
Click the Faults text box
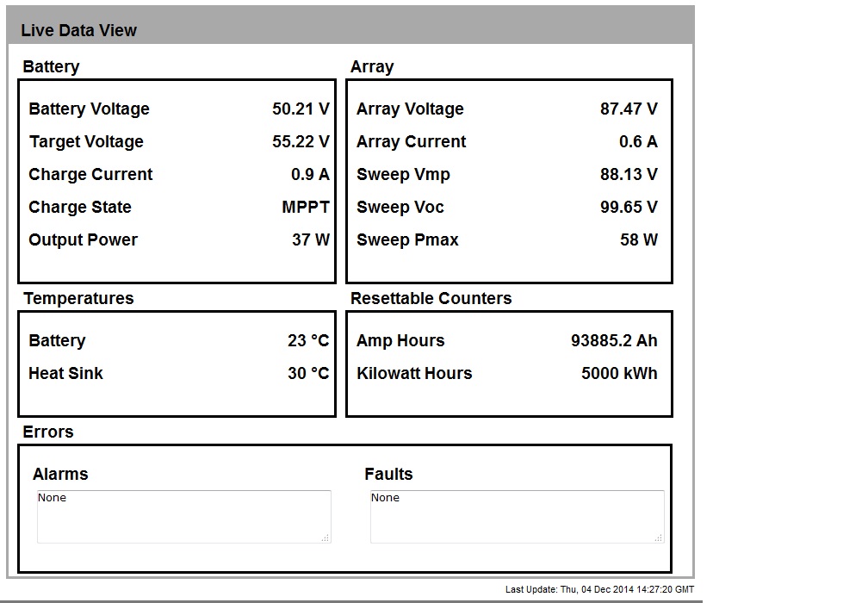517,517
